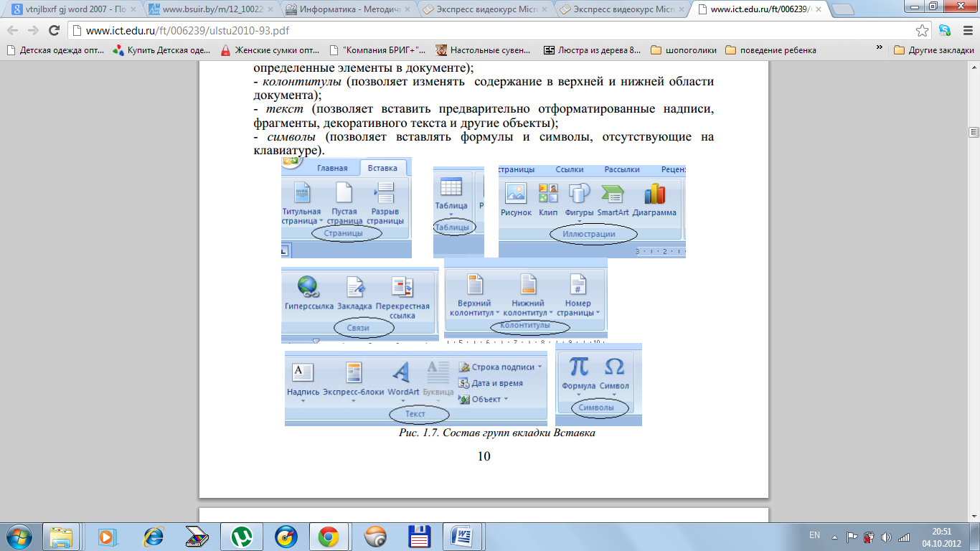Click the EN language indicator in the tray
This screenshot has height=551, width=980.
point(814,535)
